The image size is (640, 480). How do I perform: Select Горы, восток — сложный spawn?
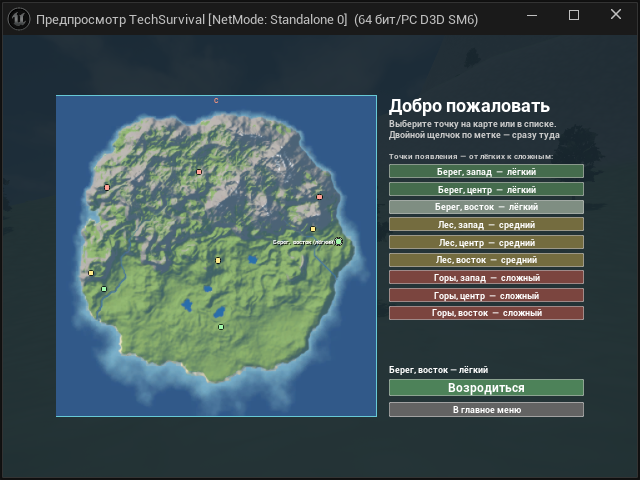(x=486, y=313)
